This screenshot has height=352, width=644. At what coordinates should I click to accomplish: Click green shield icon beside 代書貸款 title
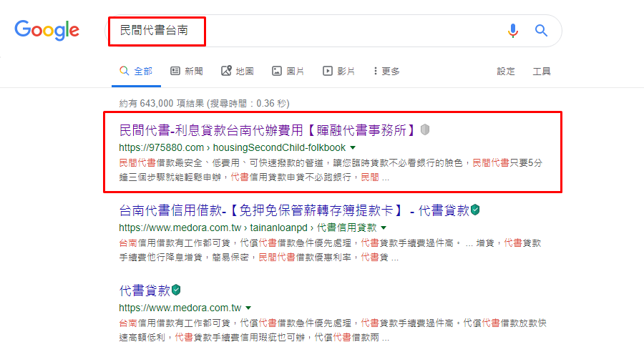tap(177, 290)
